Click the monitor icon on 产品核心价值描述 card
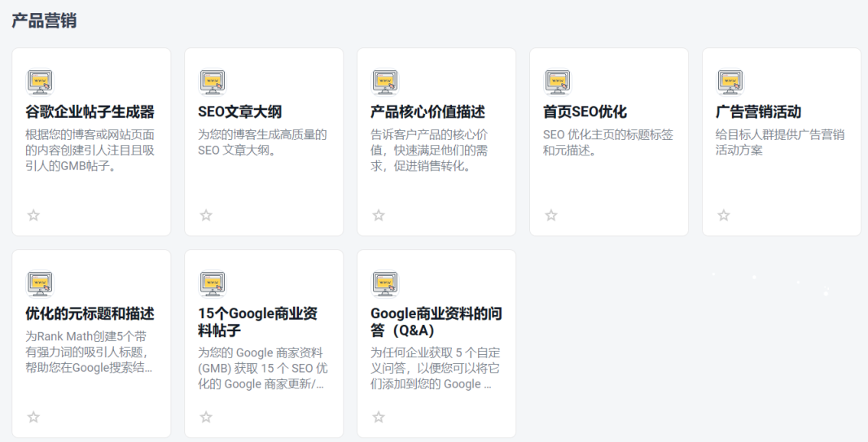The width and height of the screenshot is (868, 442). tap(385, 81)
